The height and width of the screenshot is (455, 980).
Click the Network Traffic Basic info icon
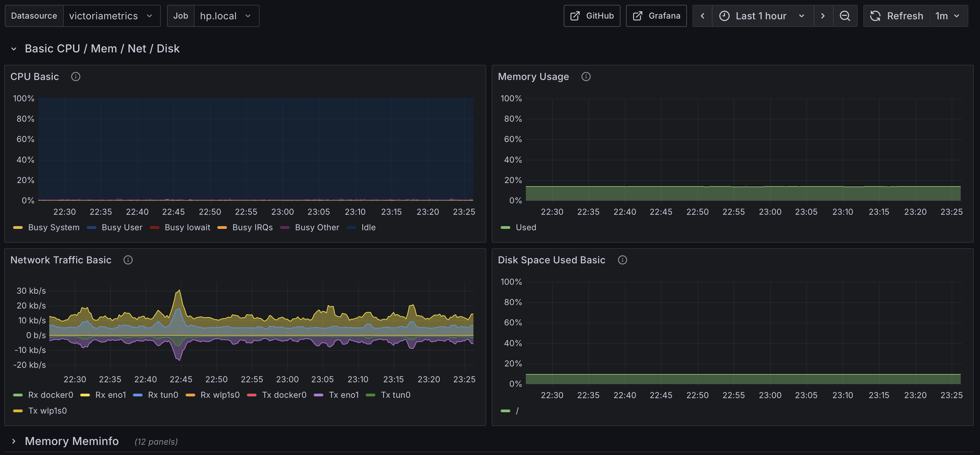point(128,260)
